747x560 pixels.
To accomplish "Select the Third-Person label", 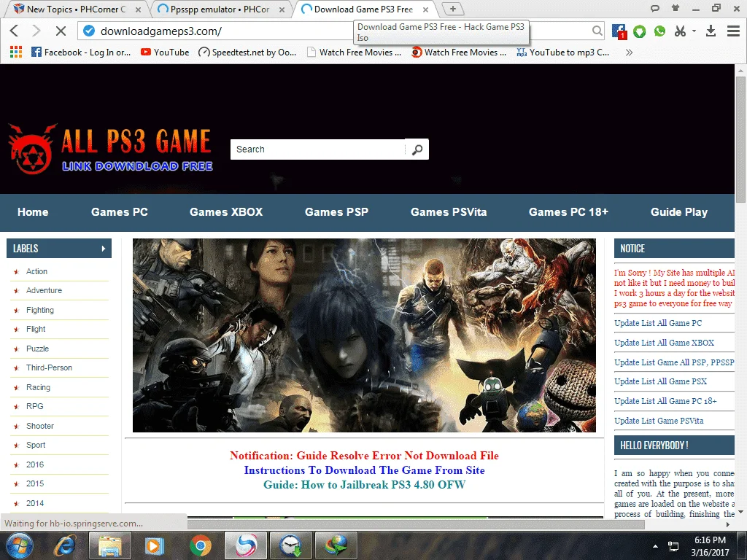I will [x=49, y=367].
